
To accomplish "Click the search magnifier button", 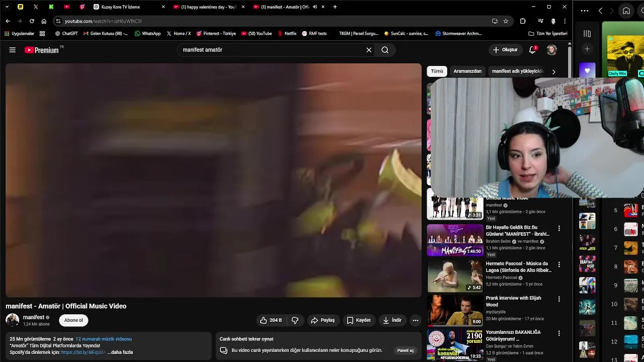I will [x=385, y=50].
